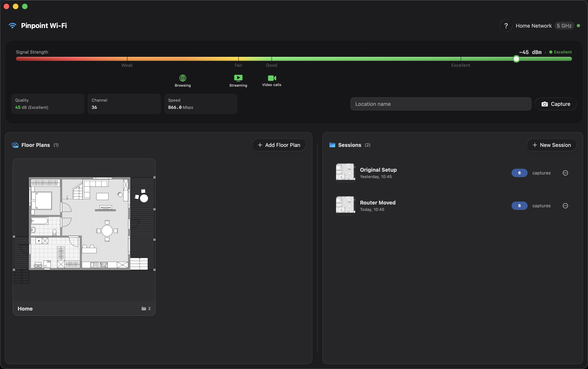This screenshot has width=588, height=369.
Task: Select the Original Setup session thumbnail
Action: [x=345, y=173]
